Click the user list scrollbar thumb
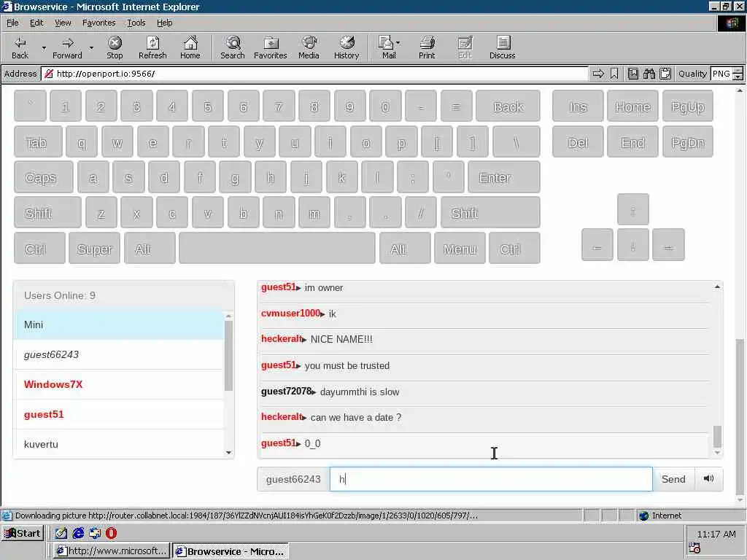Screen dimensions: 747x560 (x=228, y=355)
